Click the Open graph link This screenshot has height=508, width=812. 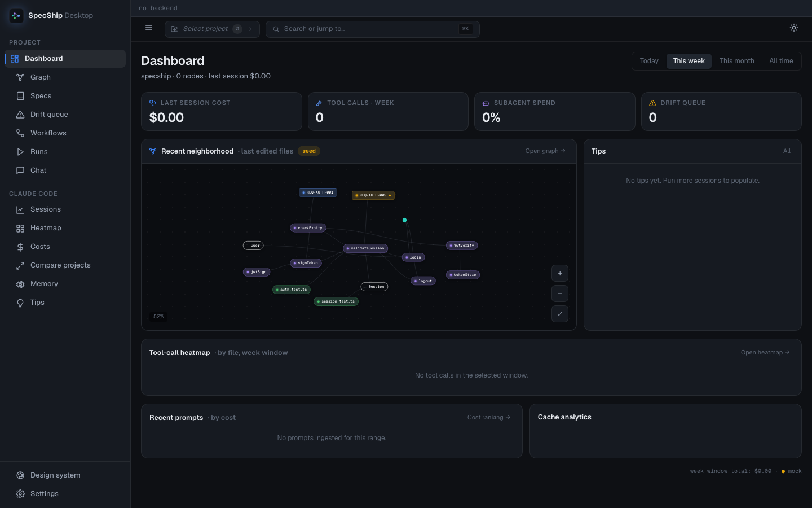pyautogui.click(x=545, y=151)
